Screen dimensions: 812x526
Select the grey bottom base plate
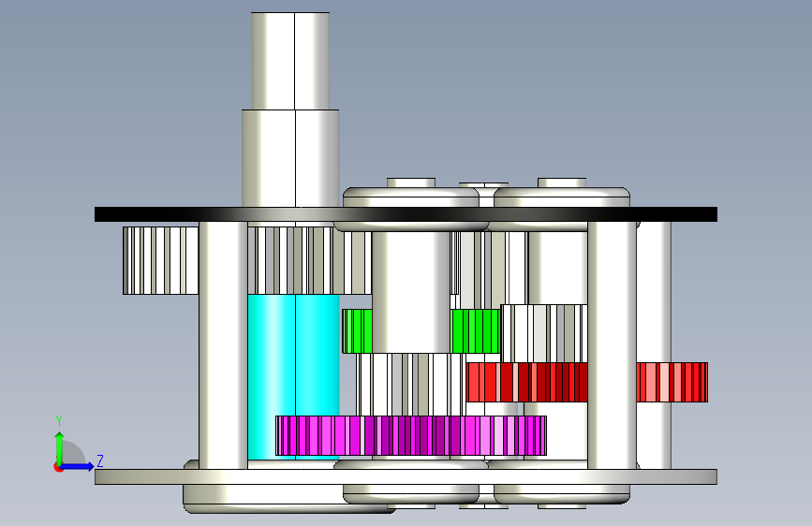[406, 476]
